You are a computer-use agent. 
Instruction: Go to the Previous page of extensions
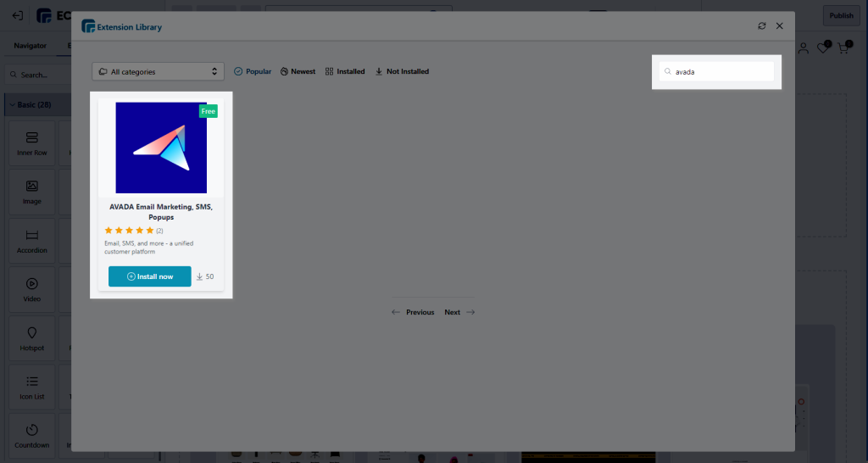pyautogui.click(x=413, y=312)
